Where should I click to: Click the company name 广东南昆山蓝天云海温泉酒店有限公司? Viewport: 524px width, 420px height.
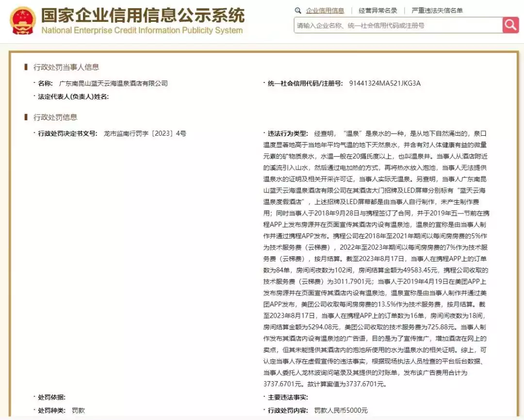tap(113, 83)
